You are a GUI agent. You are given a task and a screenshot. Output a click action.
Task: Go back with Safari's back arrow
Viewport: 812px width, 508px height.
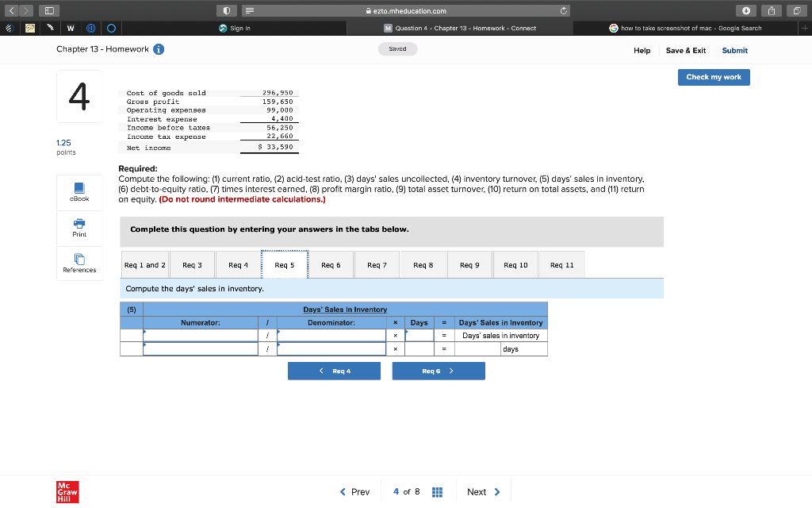click(11, 10)
